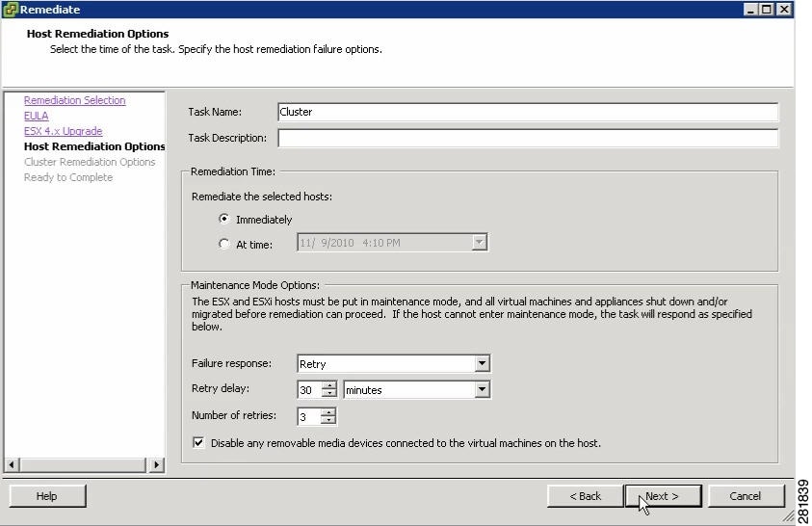
Task: Click the Task Description input field
Action: 528,138
